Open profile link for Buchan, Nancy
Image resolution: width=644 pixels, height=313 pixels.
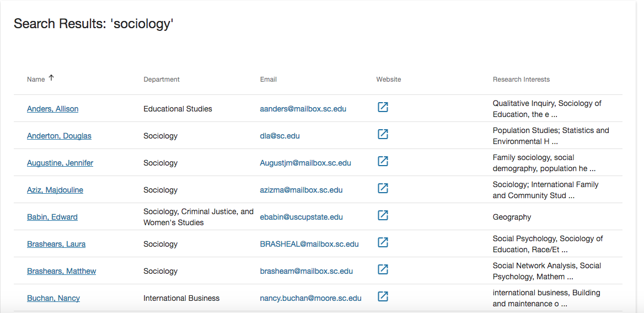pyautogui.click(x=53, y=298)
